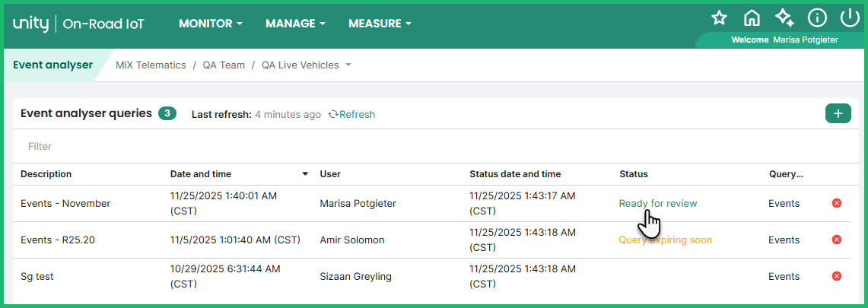Viewport: 868px width, 308px height.
Task: Open the MONITOR menu
Action: 211,24
